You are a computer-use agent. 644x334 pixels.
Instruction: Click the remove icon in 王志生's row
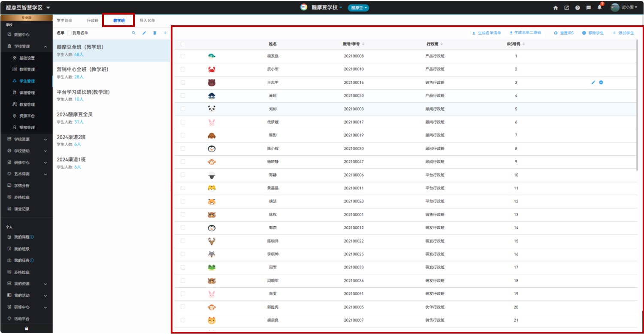point(601,82)
